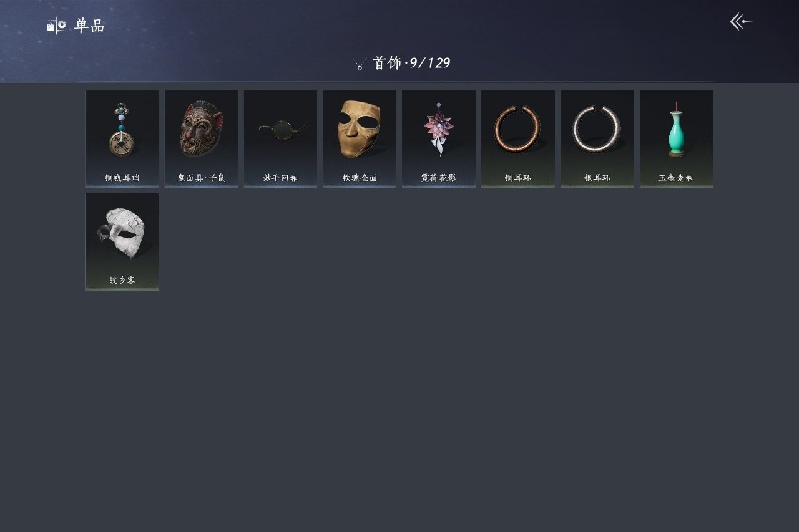Select the copper ring earring icon
Screen dimensions: 799x532
[x=517, y=129]
